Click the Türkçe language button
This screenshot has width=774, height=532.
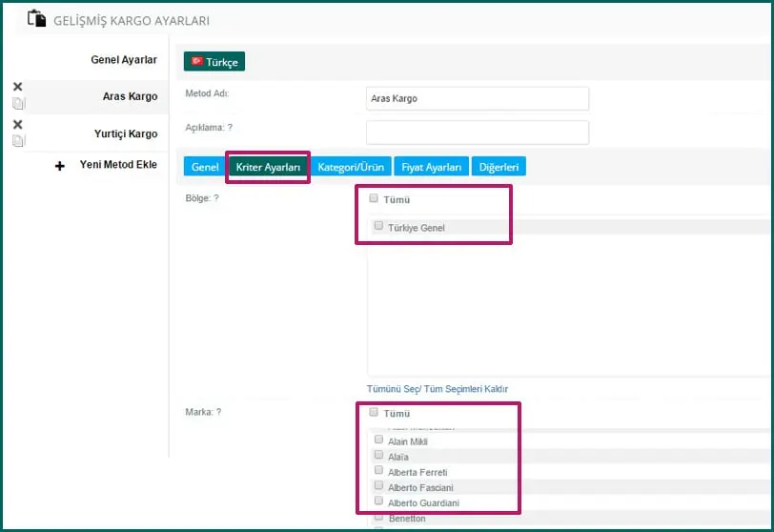click(214, 61)
